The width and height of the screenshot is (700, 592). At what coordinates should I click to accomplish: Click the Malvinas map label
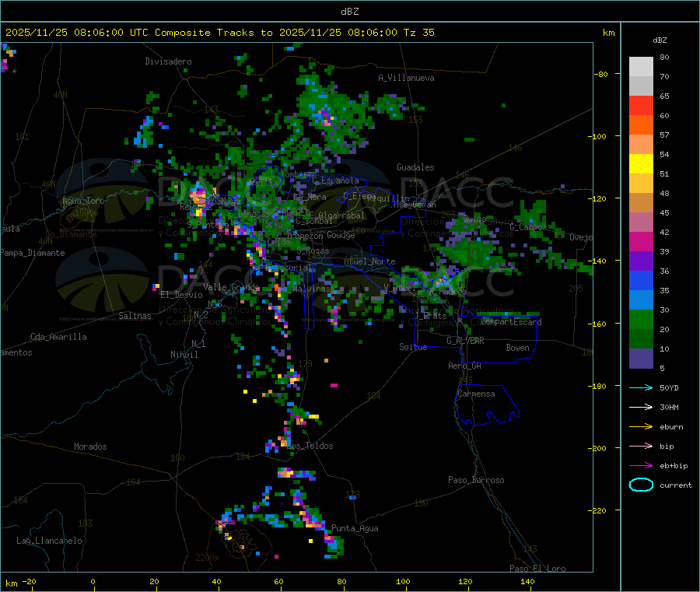tap(311, 289)
